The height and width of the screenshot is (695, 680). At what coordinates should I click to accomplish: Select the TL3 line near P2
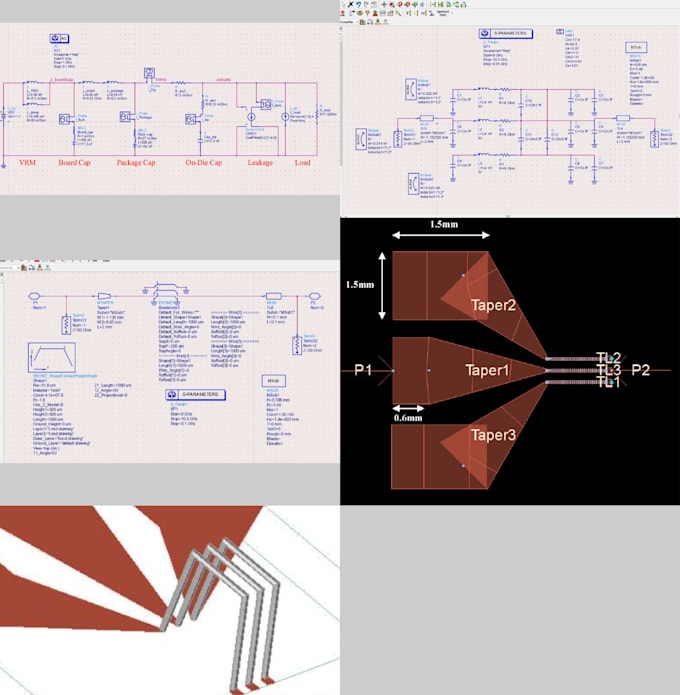[x=609, y=370]
